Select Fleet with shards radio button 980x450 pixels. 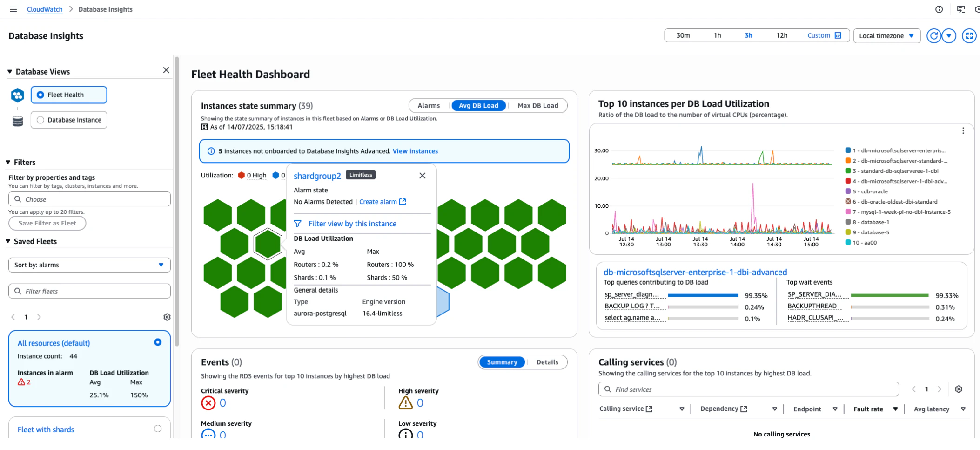[x=158, y=429]
